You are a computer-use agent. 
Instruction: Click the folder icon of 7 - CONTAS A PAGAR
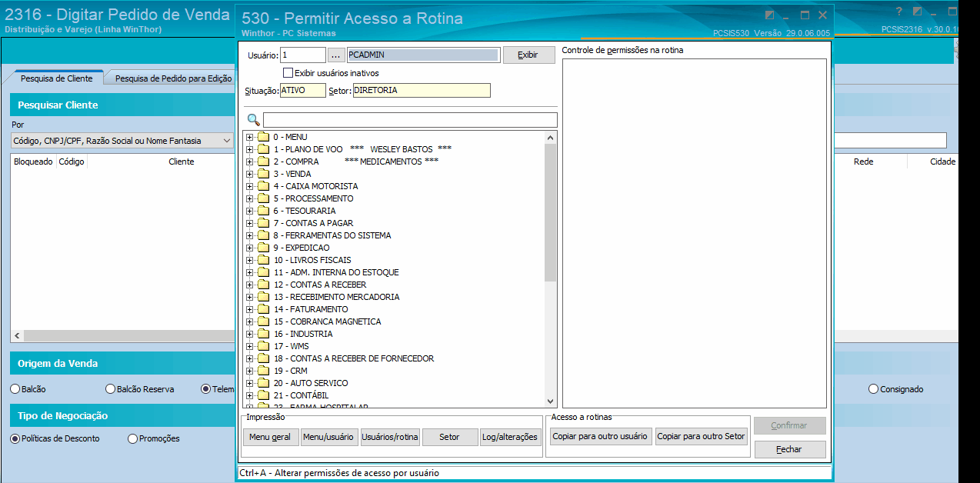pos(262,223)
